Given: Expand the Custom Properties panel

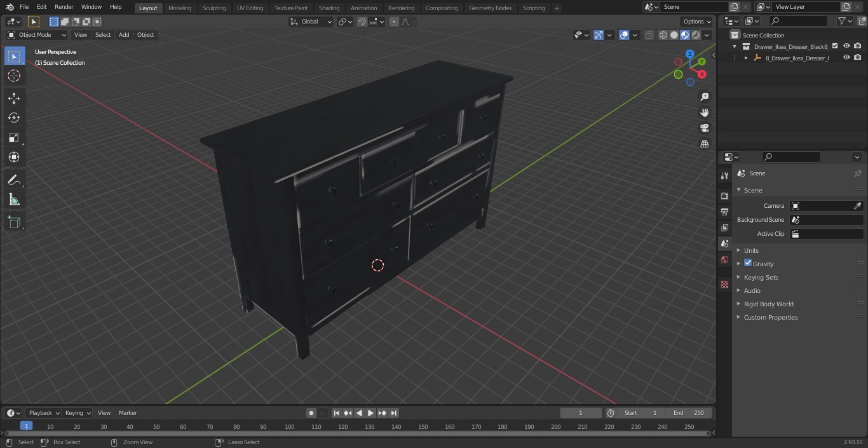Looking at the screenshot, I should (x=770, y=317).
